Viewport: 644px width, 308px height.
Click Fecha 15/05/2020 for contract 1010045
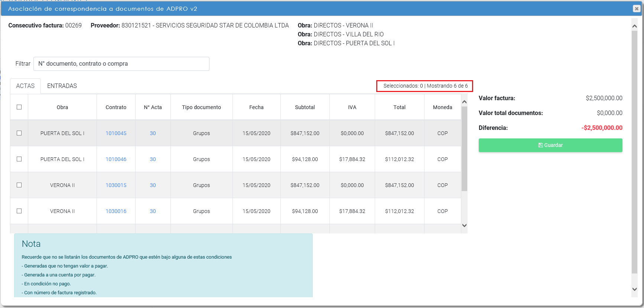point(256,133)
